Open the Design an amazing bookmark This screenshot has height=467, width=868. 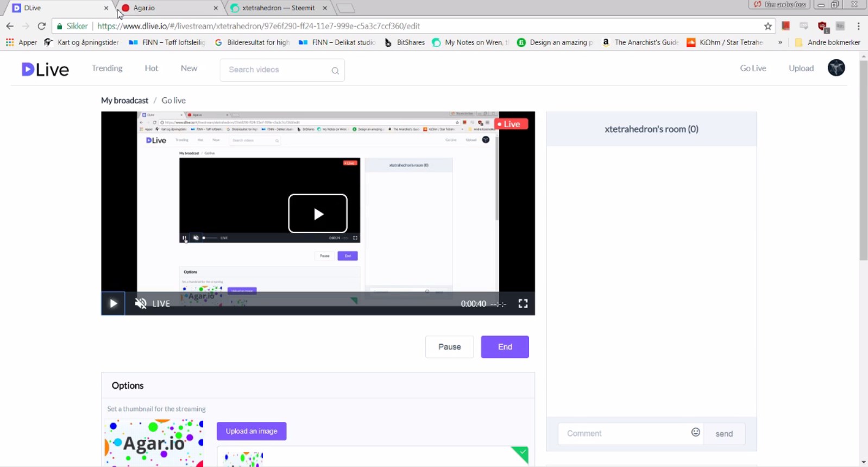555,42
